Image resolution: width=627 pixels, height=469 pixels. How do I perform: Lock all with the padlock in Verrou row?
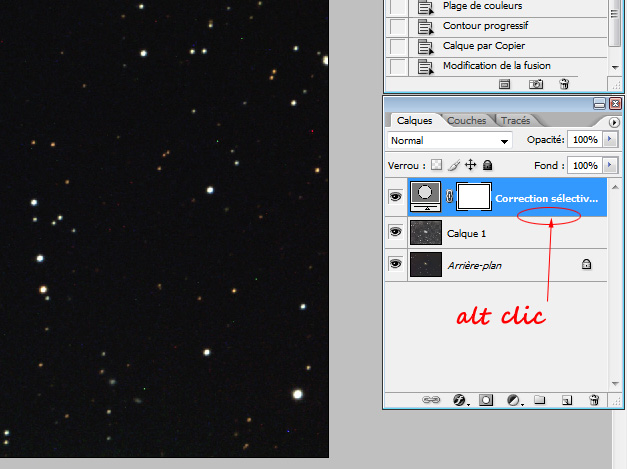point(487,165)
